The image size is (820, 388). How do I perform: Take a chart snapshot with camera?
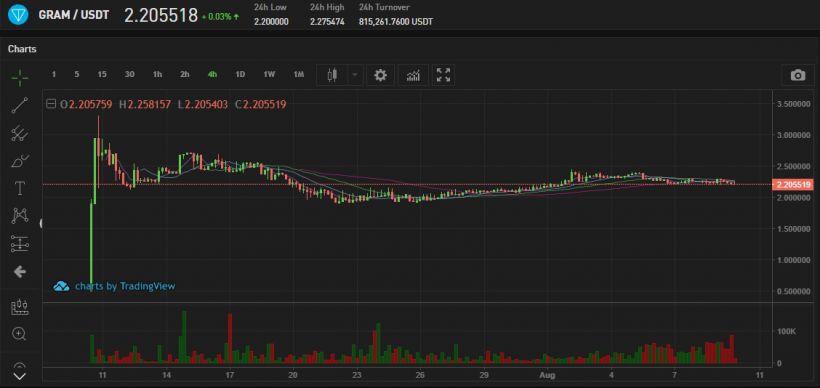(798, 75)
